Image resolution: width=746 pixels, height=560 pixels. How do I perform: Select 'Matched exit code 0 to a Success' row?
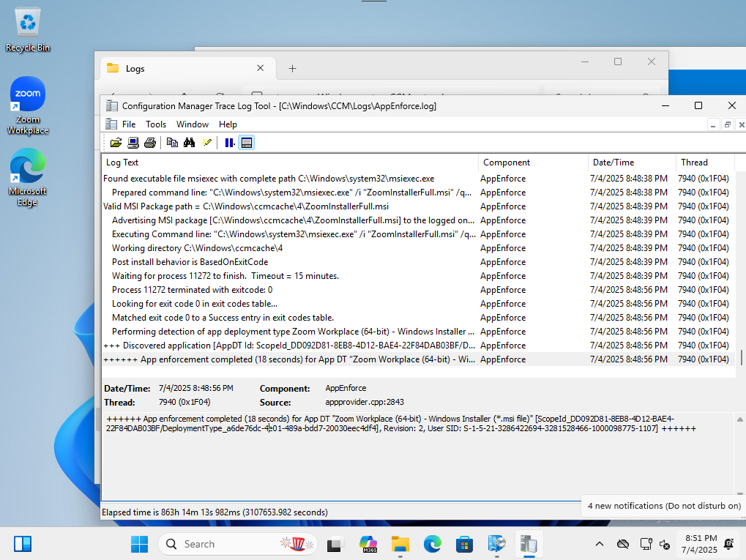[x=419, y=318]
